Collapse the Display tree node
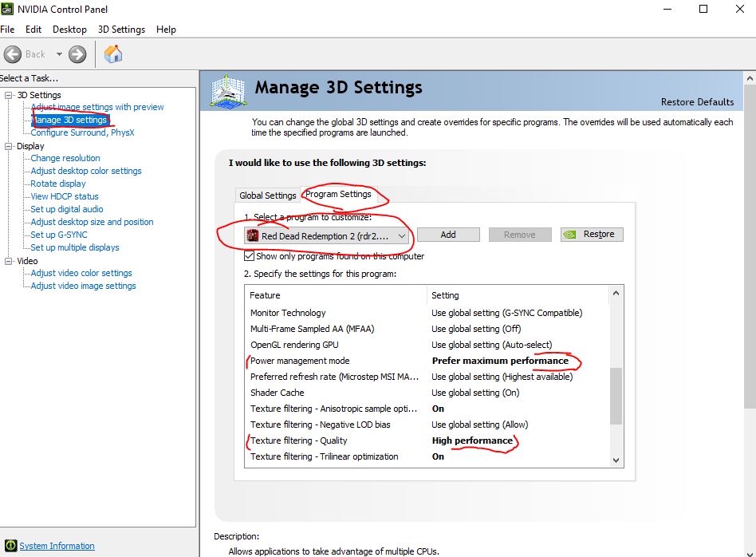Screen dimensions: 756x557 coord(9,146)
